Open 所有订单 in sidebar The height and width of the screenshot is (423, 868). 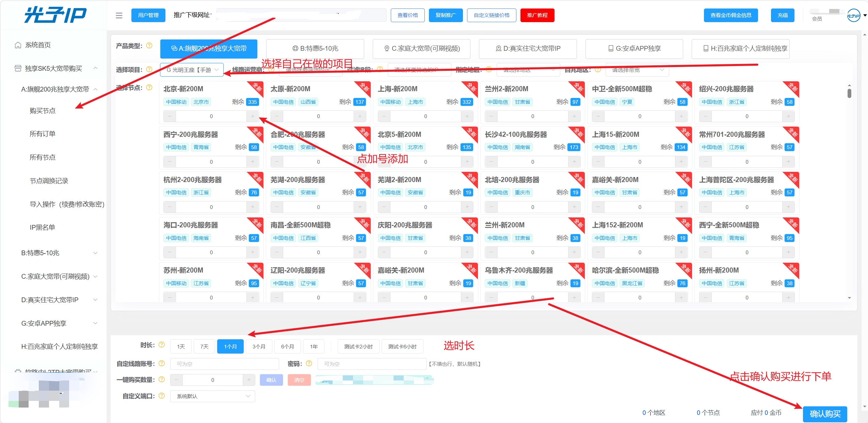[x=43, y=134]
